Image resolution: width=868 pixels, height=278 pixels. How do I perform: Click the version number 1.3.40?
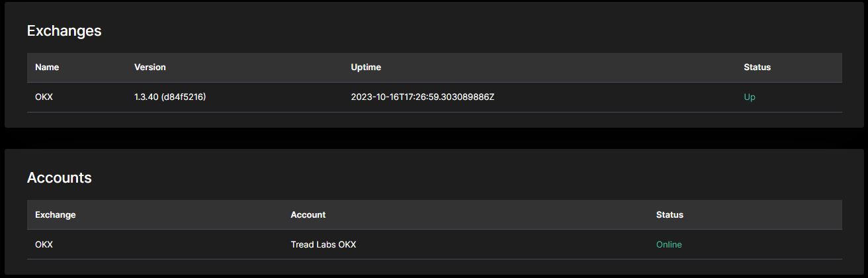pyautogui.click(x=147, y=97)
